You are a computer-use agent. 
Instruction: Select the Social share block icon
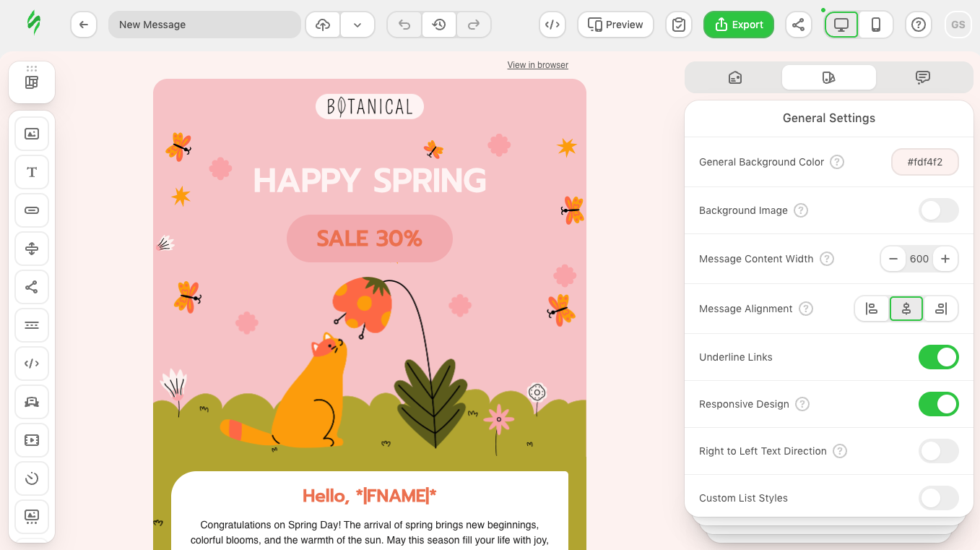32,287
